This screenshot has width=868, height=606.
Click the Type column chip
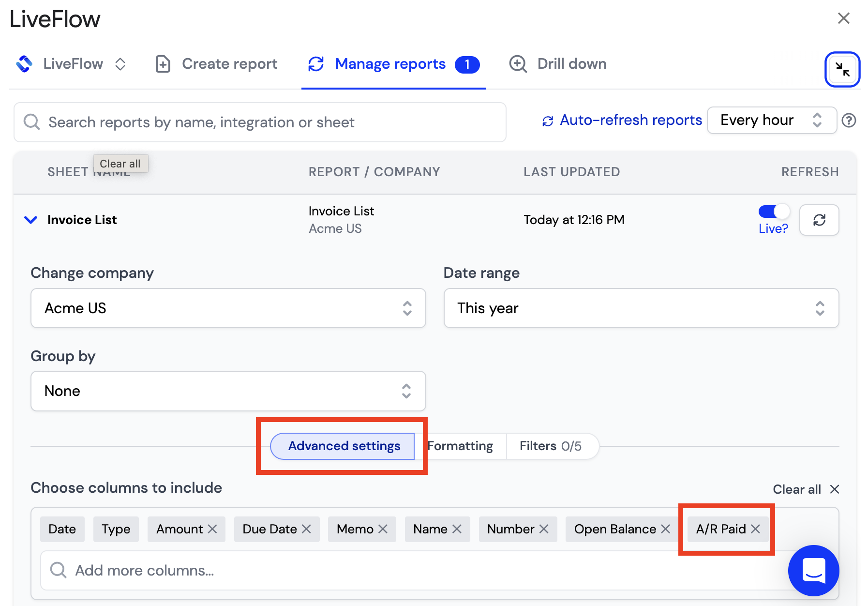coord(116,529)
